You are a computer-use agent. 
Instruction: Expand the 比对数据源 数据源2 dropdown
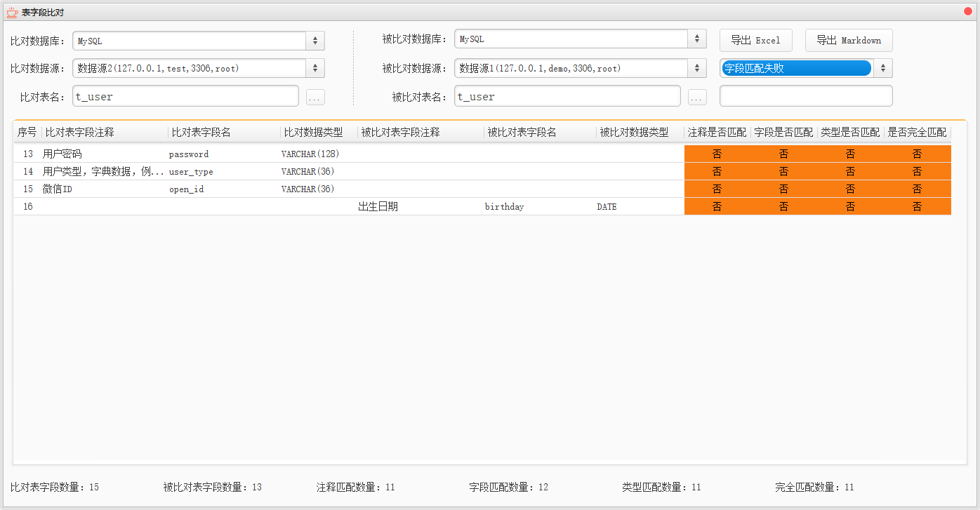pyautogui.click(x=315, y=68)
